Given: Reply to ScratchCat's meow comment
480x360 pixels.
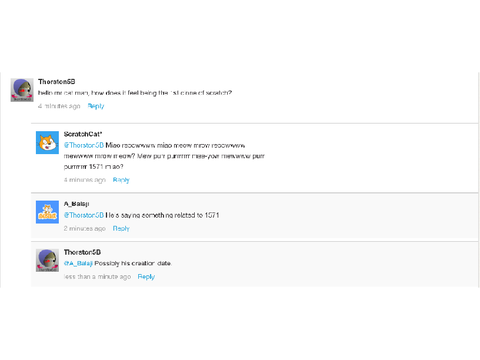Looking at the screenshot, I should [121, 180].
